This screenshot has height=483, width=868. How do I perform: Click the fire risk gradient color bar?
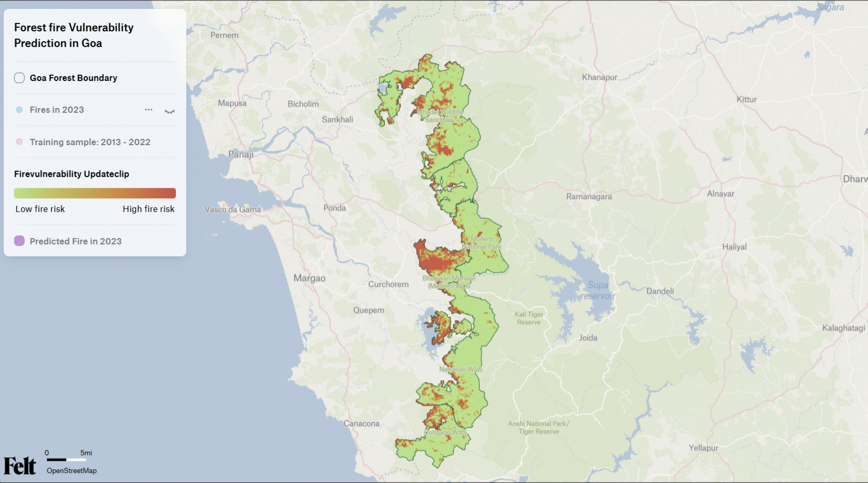coord(95,193)
